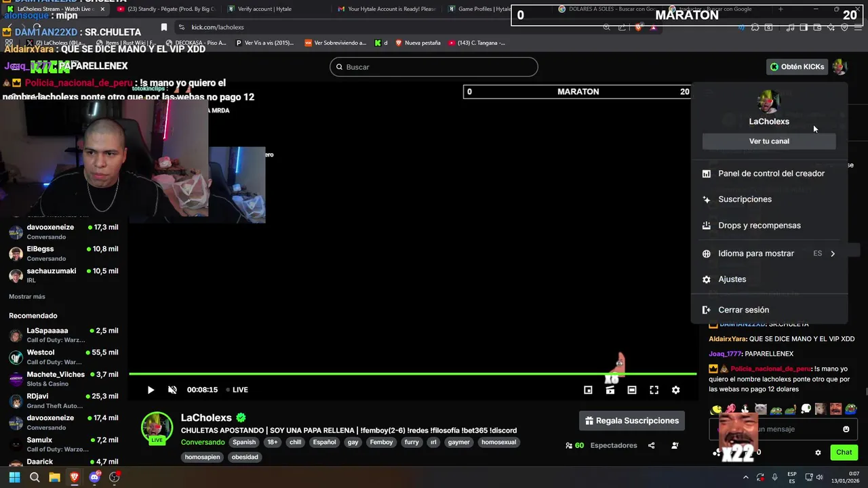Open File Explorer from taskbar

[54, 477]
